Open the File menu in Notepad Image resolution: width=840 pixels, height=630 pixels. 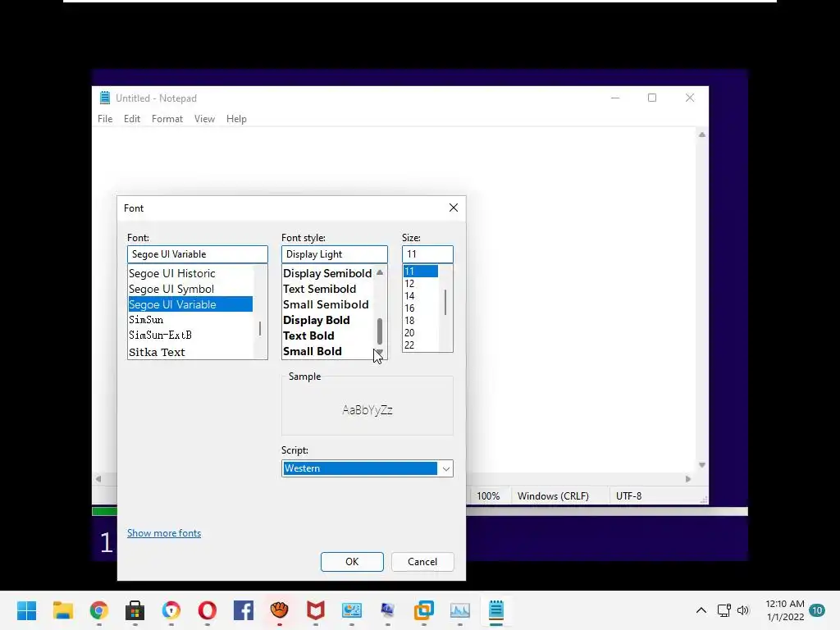[x=105, y=119]
